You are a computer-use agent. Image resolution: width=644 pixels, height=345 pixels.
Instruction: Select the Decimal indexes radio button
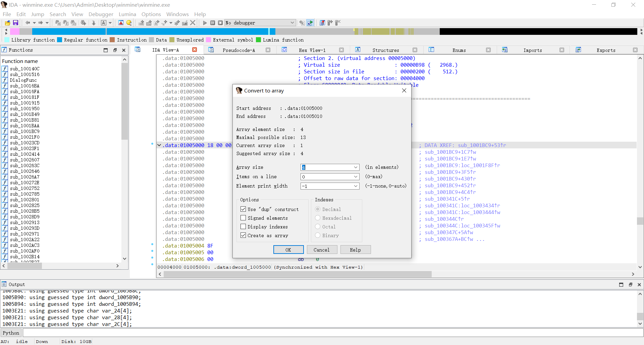click(318, 209)
